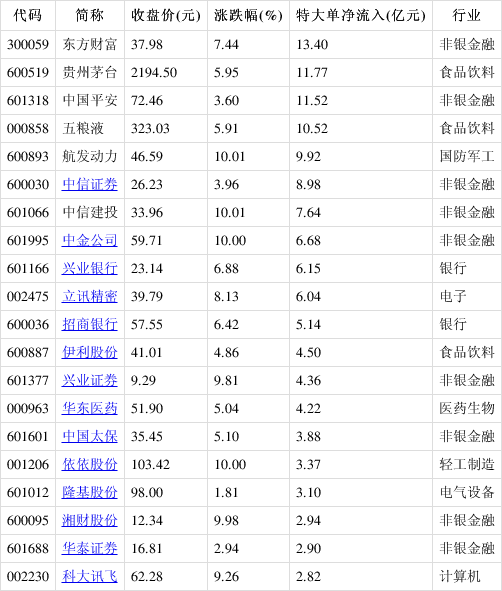The width and height of the screenshot is (502, 591).
Task: Select stock code 600030
Action: (28, 184)
